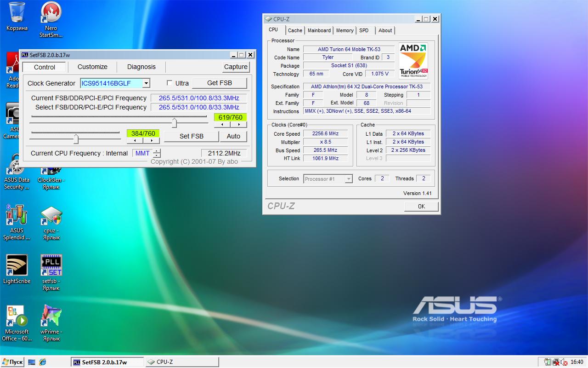Viewport: 588px width, 368px height.
Task: Launch wPrime shortcut on desktop
Action: (x=51, y=323)
